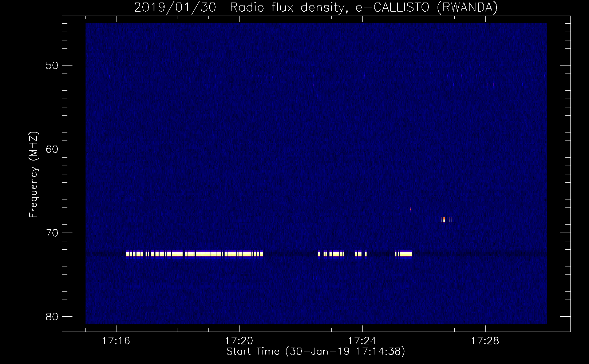Click the 80 frequency tick label
This screenshot has width=589, height=364.
click(x=52, y=317)
